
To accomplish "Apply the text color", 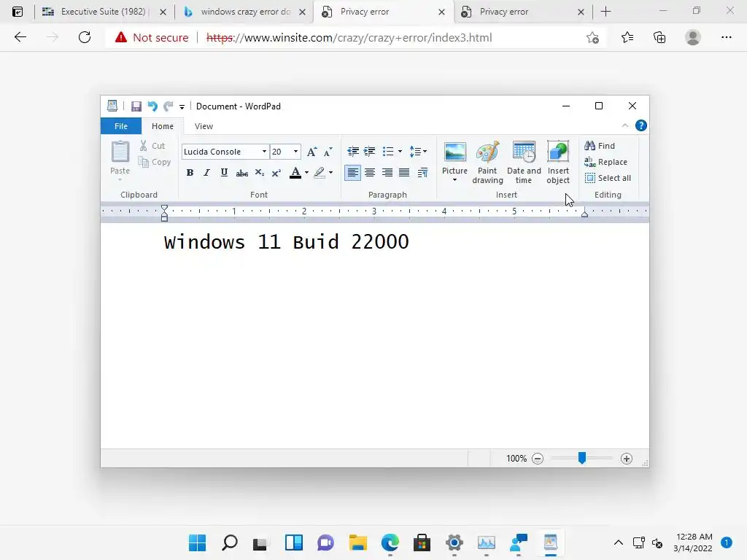I will pos(295,172).
